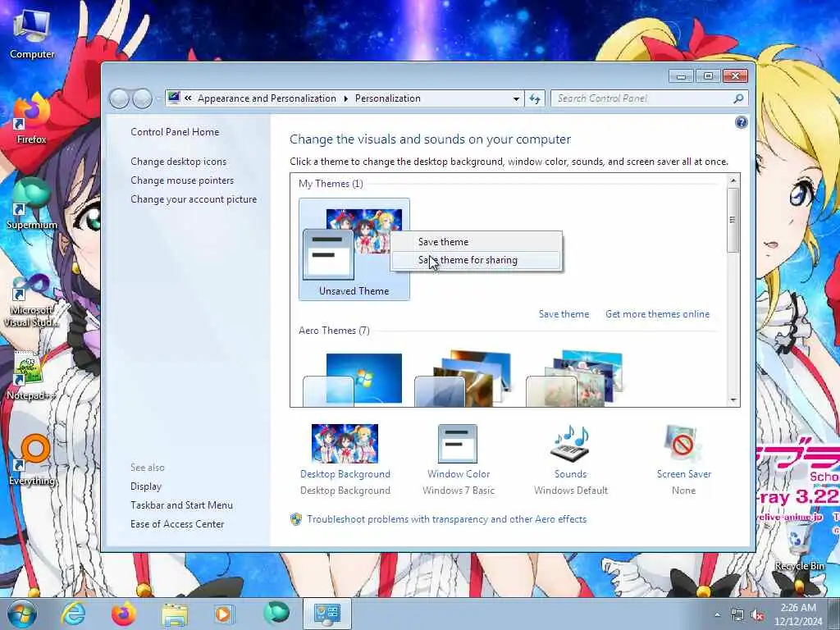Open Internet Explorer from the taskbar
Screen dimensions: 840x630
pyautogui.click(x=73, y=614)
